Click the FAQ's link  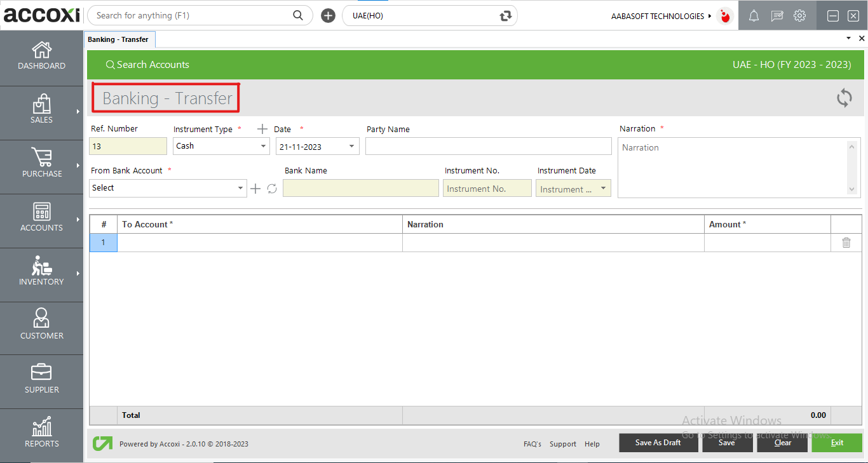point(532,444)
